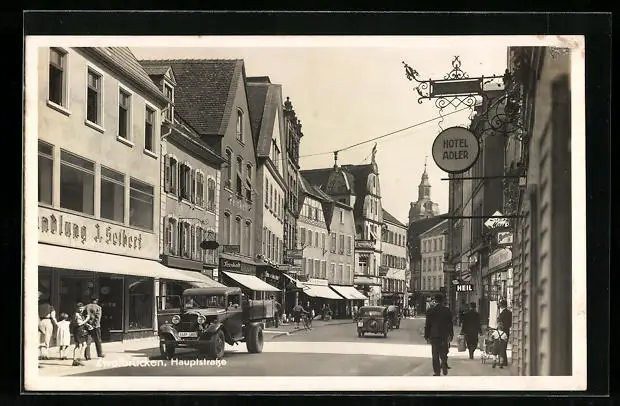Click the steep tiled gable roof
The image size is (620, 406).
[x=205, y=92]
